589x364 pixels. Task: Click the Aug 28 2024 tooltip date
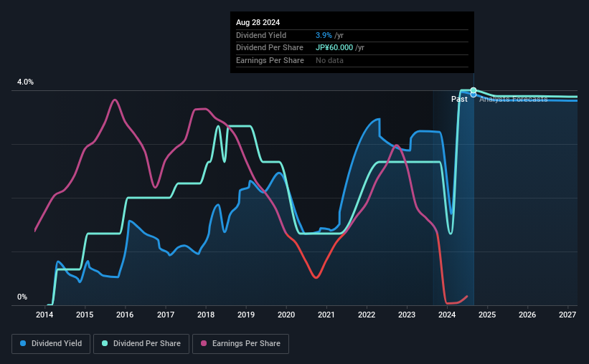pyautogui.click(x=258, y=22)
